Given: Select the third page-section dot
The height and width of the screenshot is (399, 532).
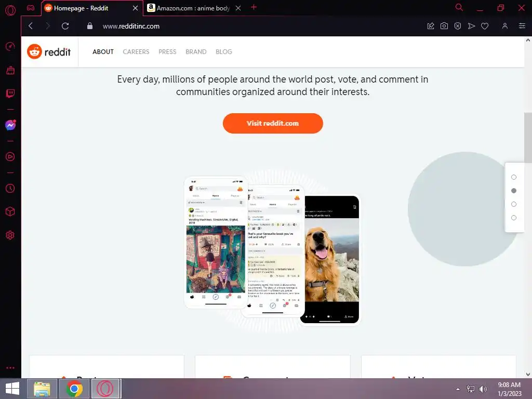Looking at the screenshot, I should click(x=514, y=204).
